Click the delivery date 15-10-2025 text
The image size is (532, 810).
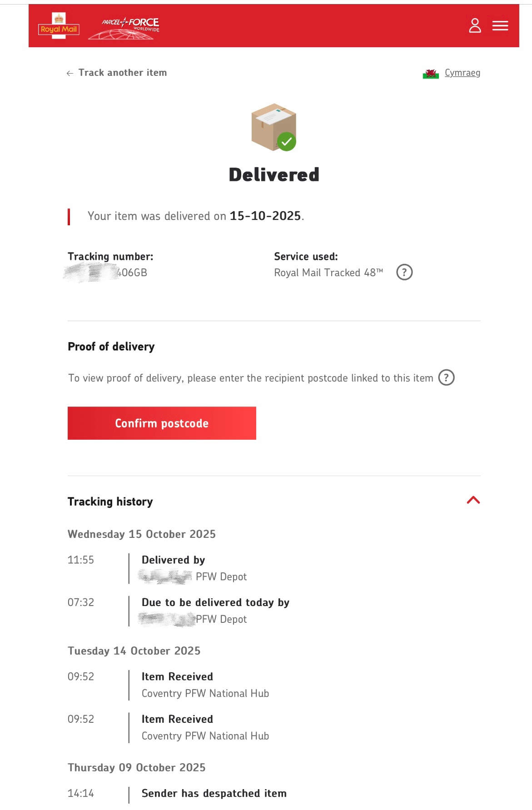[265, 216]
